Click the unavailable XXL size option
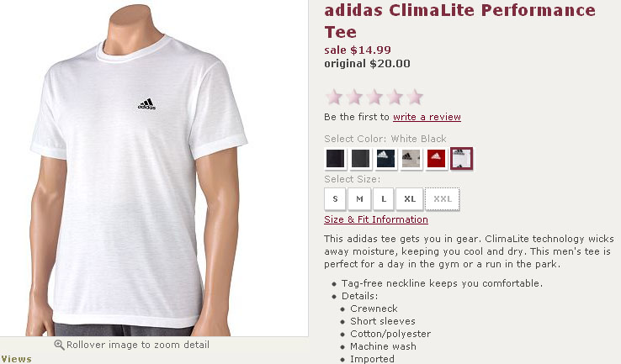The height and width of the screenshot is (364, 621). click(443, 199)
